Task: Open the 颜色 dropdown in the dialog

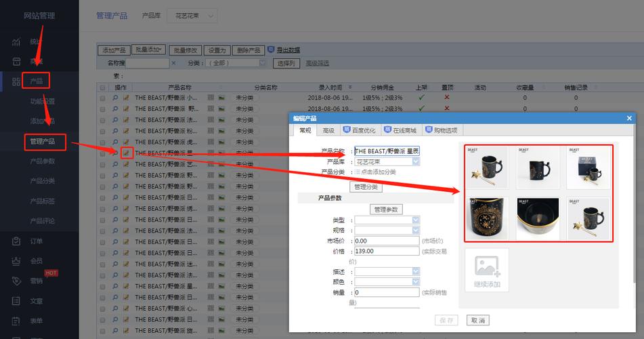Action: [387, 282]
